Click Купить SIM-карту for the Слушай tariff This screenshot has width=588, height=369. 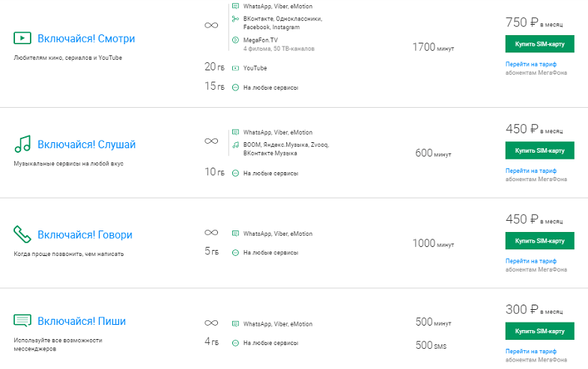tap(539, 150)
